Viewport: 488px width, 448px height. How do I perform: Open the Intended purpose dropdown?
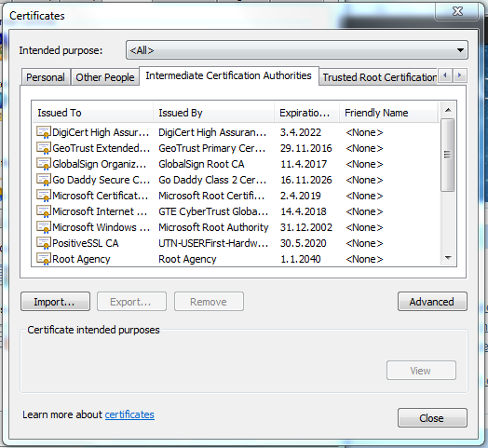297,50
